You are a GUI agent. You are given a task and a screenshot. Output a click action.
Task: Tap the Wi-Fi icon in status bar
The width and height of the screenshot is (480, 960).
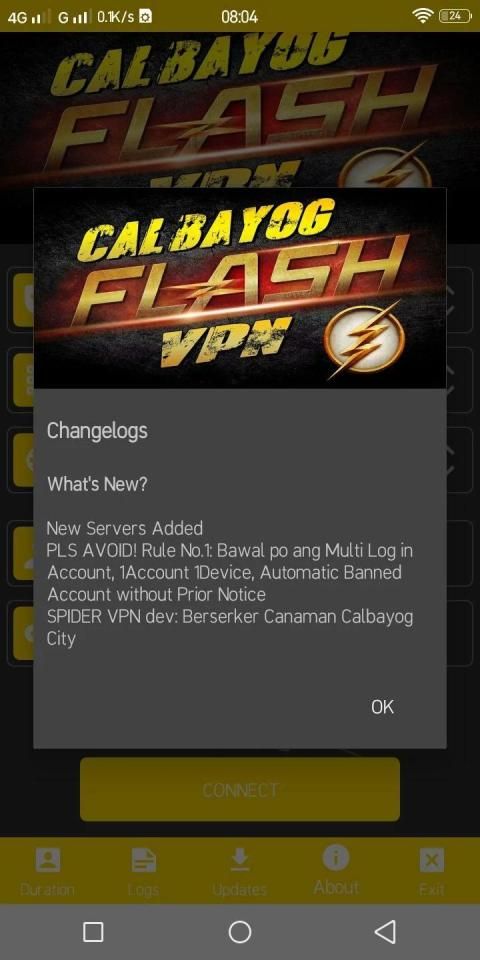coord(422,17)
